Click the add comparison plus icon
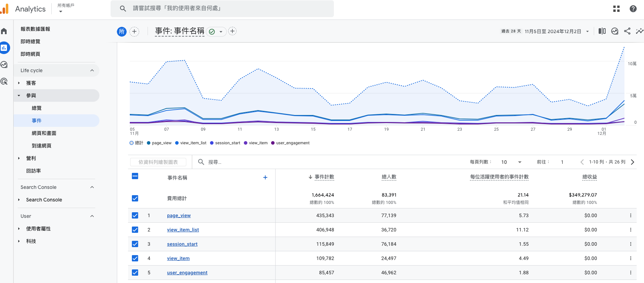644x283 pixels. tap(134, 31)
